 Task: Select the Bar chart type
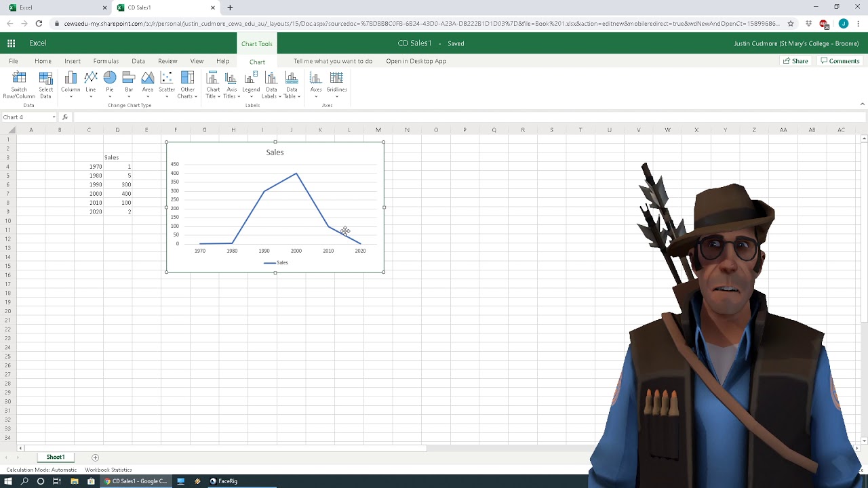[129, 85]
